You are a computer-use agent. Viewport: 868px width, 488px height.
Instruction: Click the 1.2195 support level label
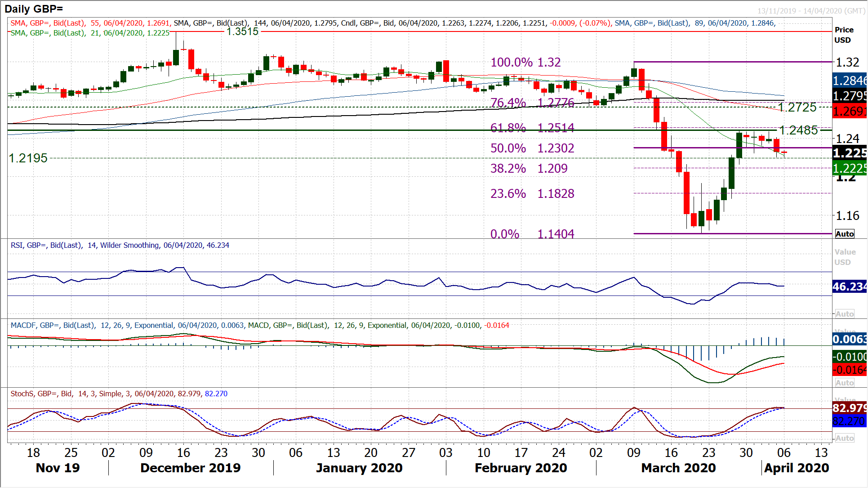pos(28,158)
